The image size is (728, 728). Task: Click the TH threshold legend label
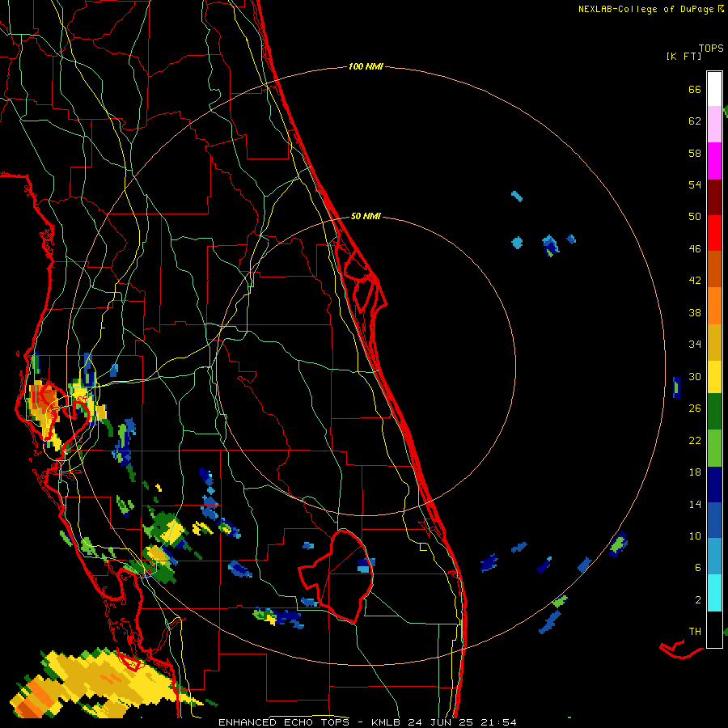point(695,632)
